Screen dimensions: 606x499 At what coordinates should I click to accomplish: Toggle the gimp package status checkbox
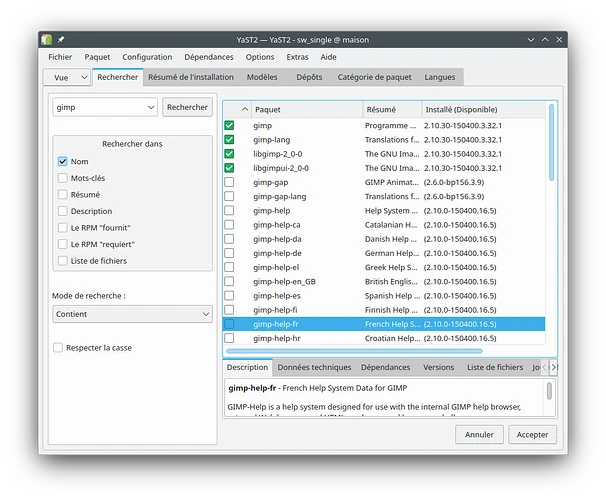pos(229,125)
